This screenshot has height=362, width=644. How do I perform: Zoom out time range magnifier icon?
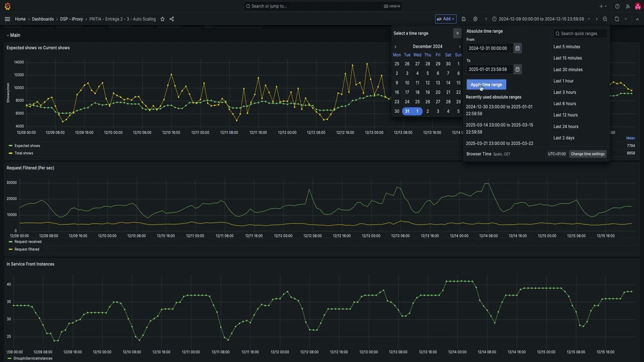coord(605,19)
